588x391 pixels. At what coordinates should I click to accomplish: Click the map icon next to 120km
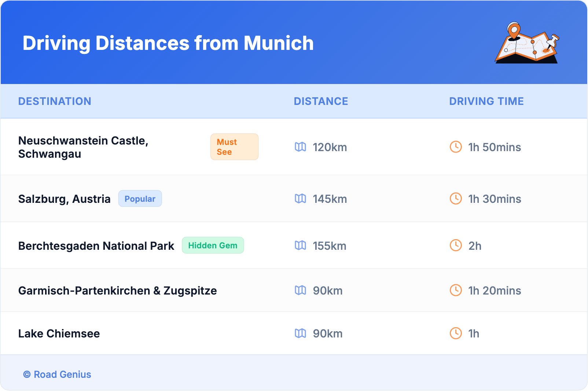pyautogui.click(x=300, y=147)
